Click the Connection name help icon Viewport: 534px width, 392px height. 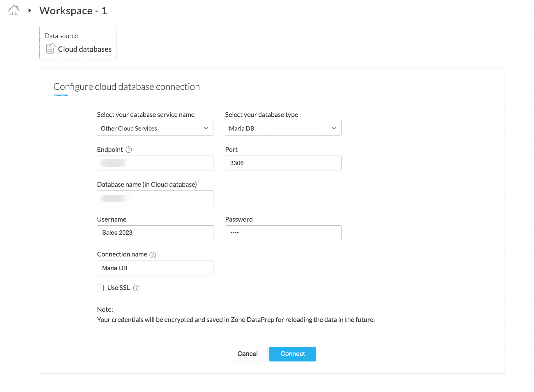(x=153, y=255)
